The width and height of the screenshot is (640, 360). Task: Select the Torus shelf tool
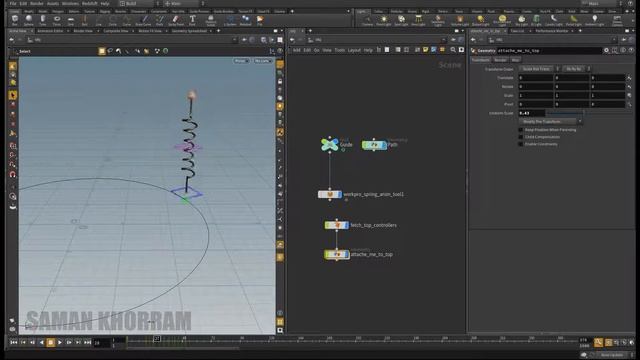(57, 20)
